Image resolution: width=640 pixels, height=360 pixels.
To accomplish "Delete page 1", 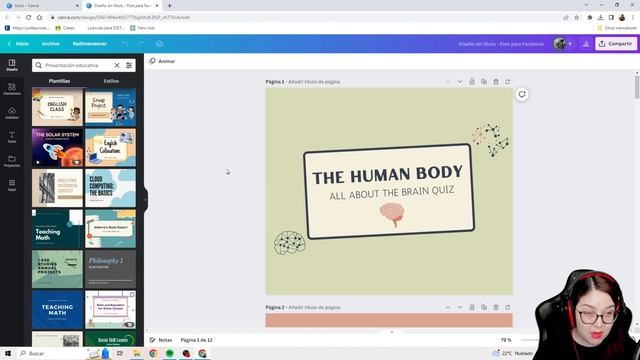I will click(496, 82).
